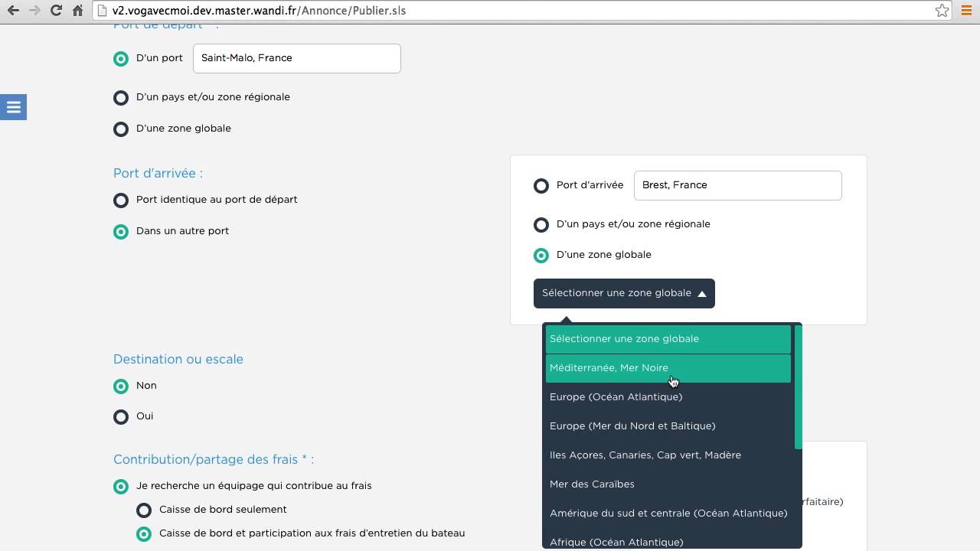Pick 'Europe (Mer du Nord et Baltique)'

coord(668,426)
